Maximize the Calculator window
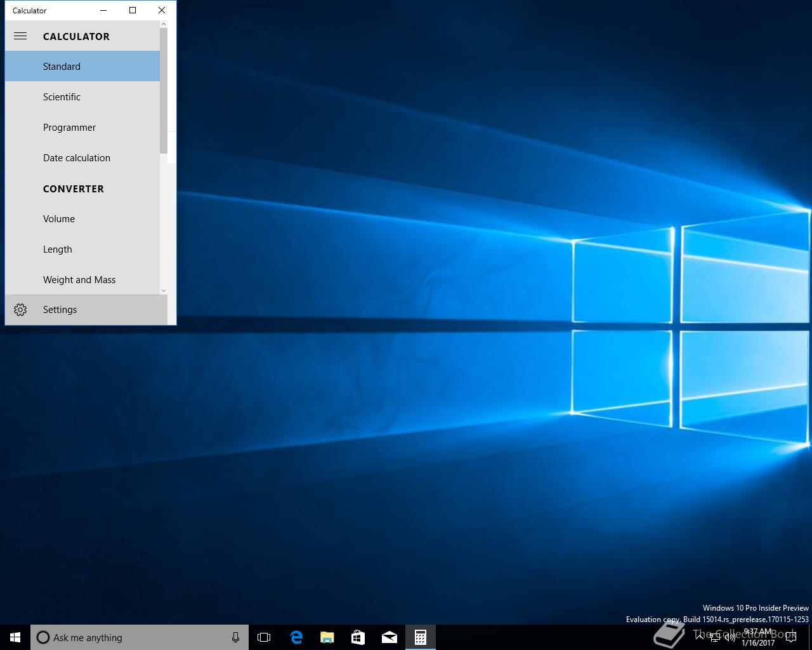 click(133, 10)
